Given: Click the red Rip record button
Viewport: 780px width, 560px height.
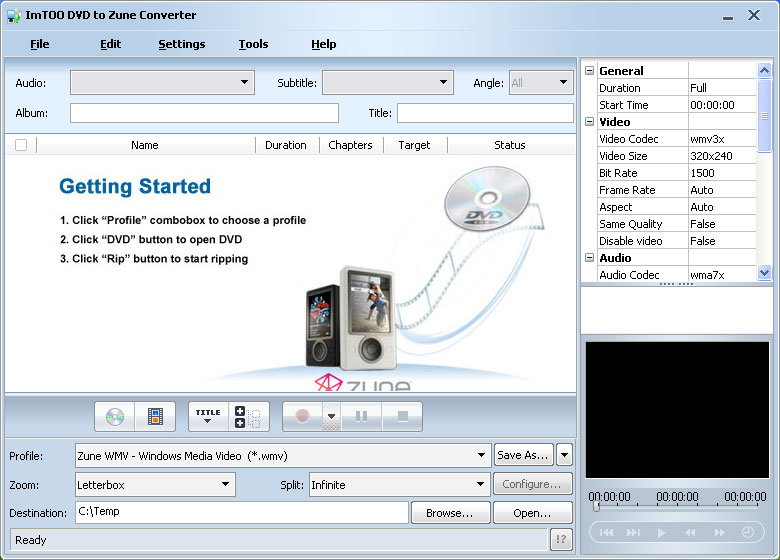Looking at the screenshot, I should pos(302,416).
